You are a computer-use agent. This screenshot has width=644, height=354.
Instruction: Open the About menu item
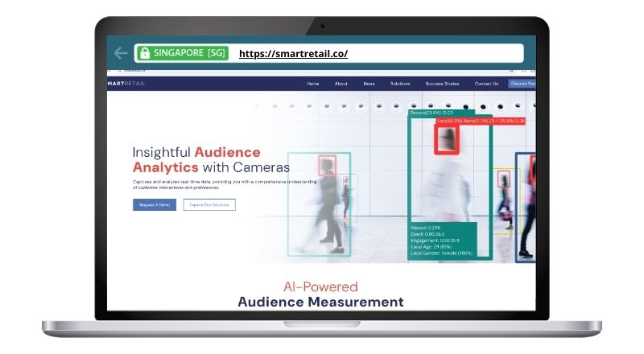[341, 84]
